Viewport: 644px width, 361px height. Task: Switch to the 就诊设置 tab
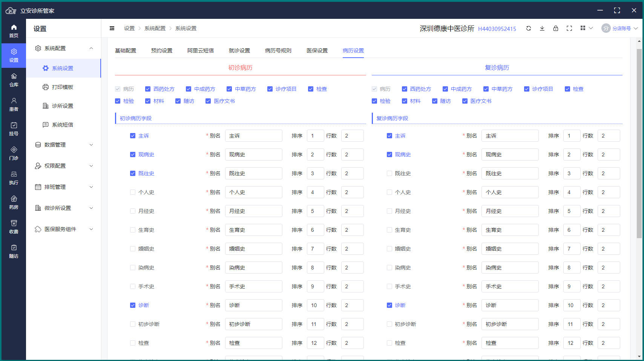(x=239, y=50)
